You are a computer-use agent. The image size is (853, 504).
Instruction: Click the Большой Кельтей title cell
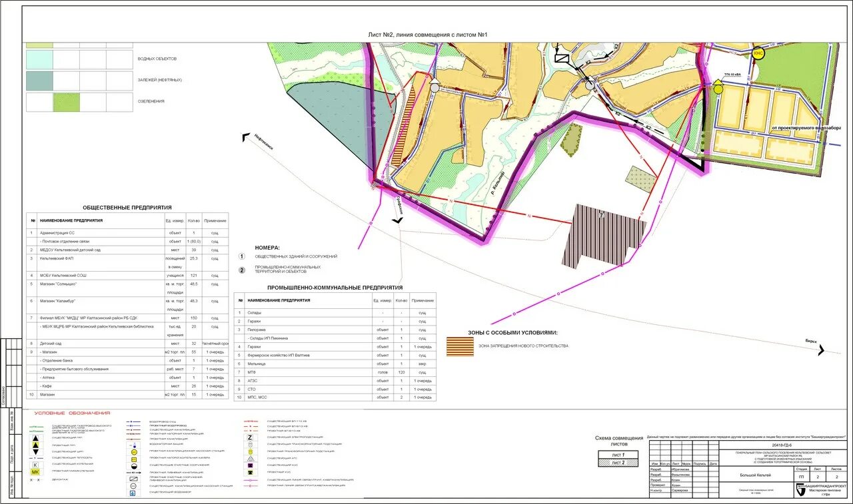(x=755, y=475)
